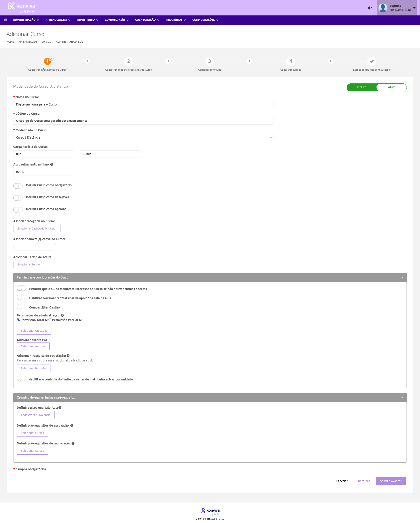This screenshot has width=420, height=523.
Task: Open the APRENDIZAGEM menu
Action: tap(58, 20)
